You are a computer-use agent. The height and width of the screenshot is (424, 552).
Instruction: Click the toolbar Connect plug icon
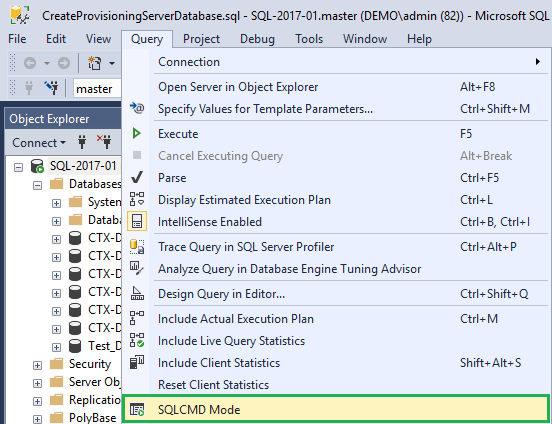pos(29,88)
